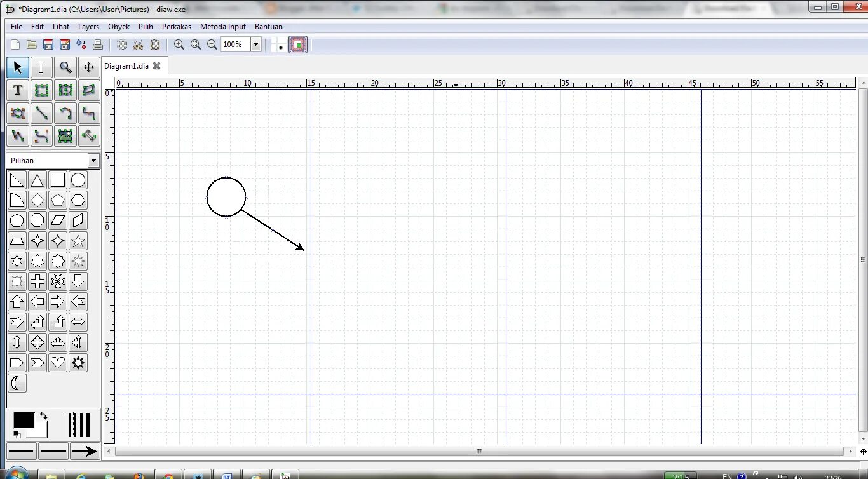The height and width of the screenshot is (479, 868).
Task: Pick the Ellipse drawing tool
Action: pyautogui.click(x=65, y=90)
